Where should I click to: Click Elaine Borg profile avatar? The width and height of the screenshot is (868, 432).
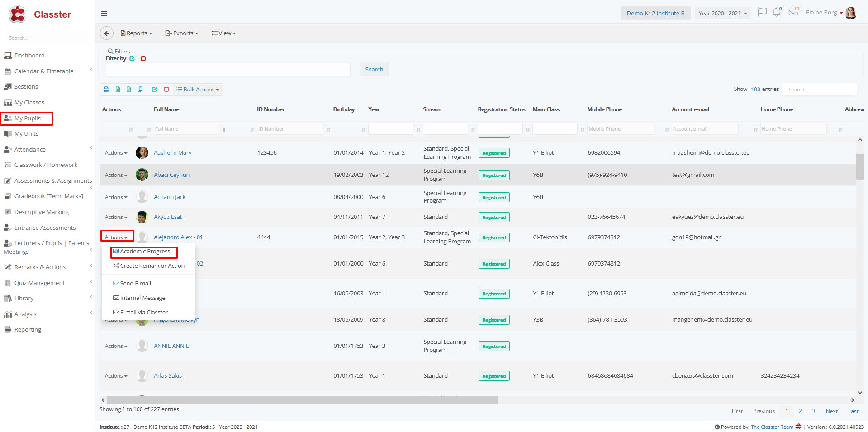click(851, 13)
